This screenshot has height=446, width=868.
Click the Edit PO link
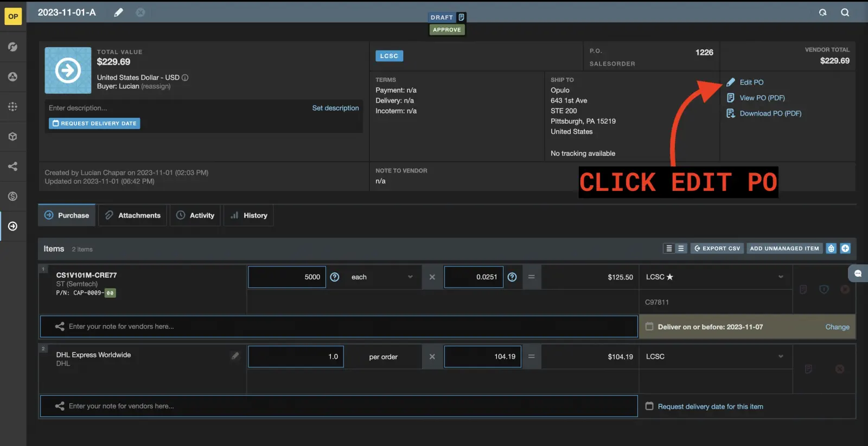(x=751, y=82)
